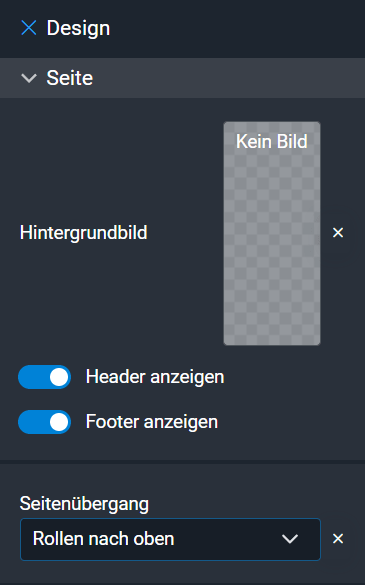Reset the Seitenübergang value with its X
The image size is (365, 585).
(338, 538)
